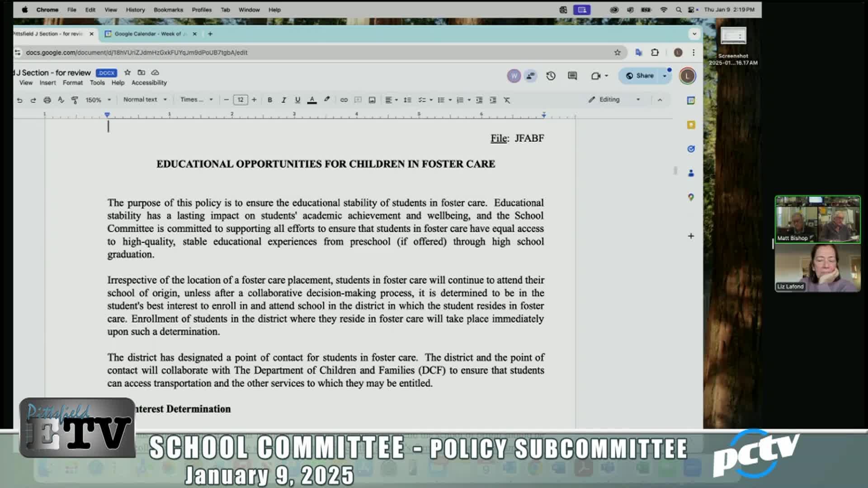Toggle bold formatting

click(x=270, y=100)
